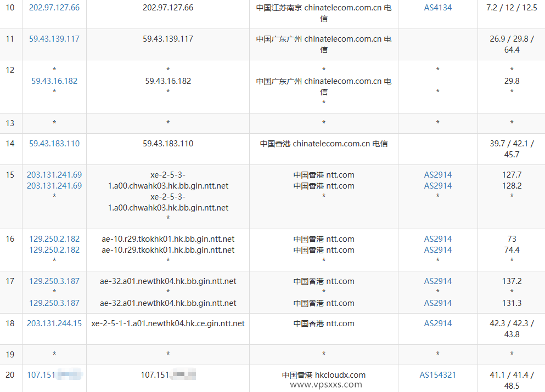Click the 131.3 latency value in hop 17
The width and height of the screenshot is (545, 392).
pyautogui.click(x=512, y=303)
